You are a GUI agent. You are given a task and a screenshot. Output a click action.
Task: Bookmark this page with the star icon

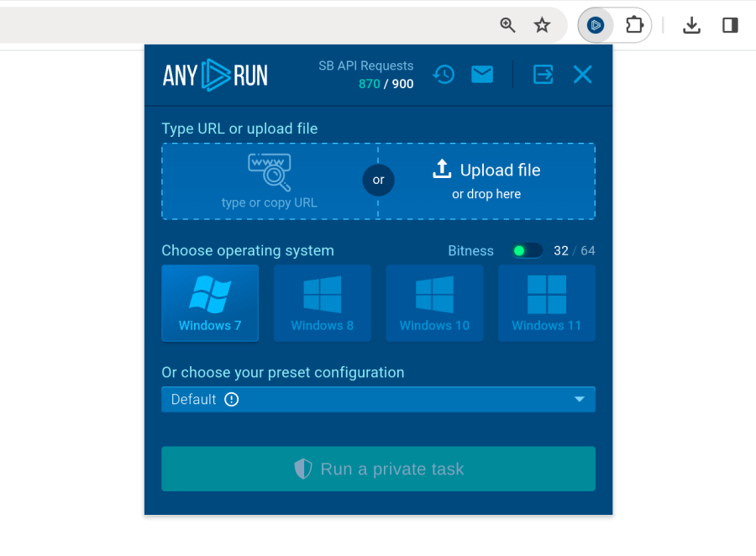click(x=542, y=24)
